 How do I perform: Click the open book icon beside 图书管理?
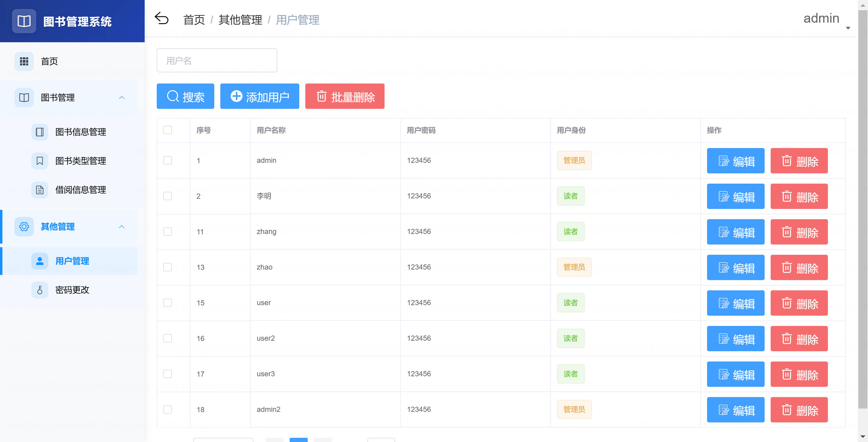[24, 98]
